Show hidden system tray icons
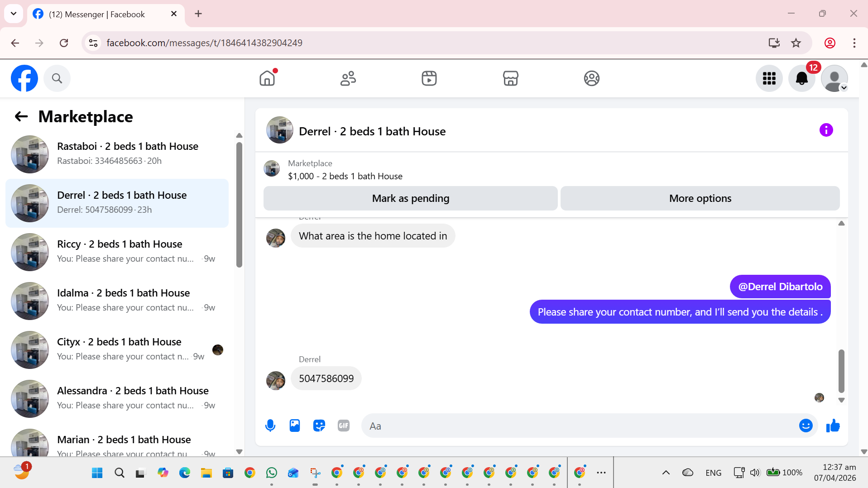Image resolution: width=868 pixels, height=488 pixels. coord(666,473)
